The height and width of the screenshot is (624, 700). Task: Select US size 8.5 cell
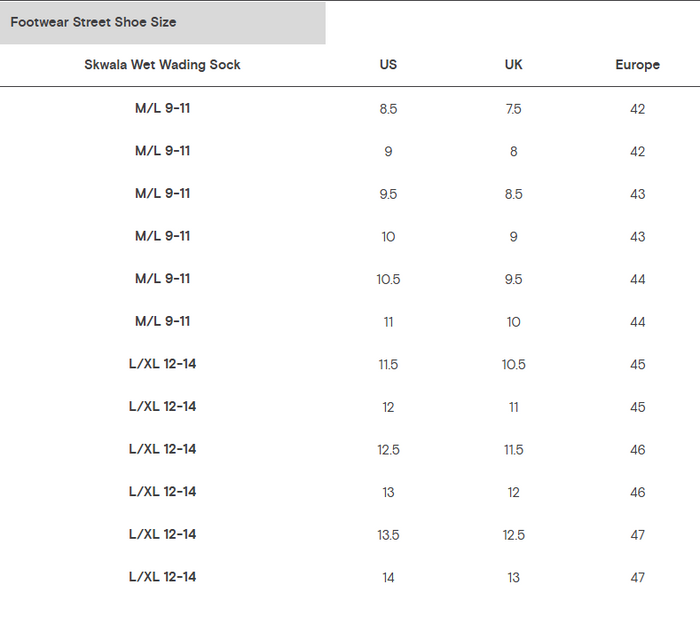388,109
